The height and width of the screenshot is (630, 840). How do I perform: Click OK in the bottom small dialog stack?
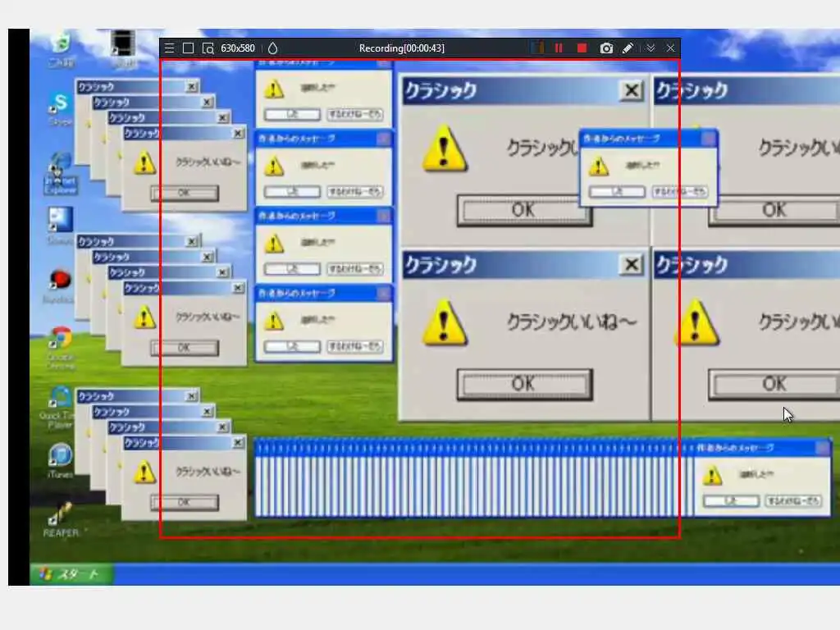185,503
